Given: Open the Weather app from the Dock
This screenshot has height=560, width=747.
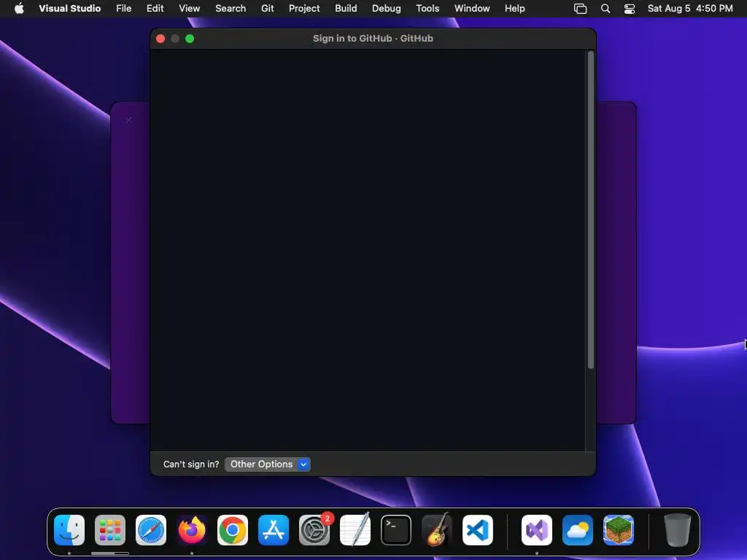Looking at the screenshot, I should point(578,530).
